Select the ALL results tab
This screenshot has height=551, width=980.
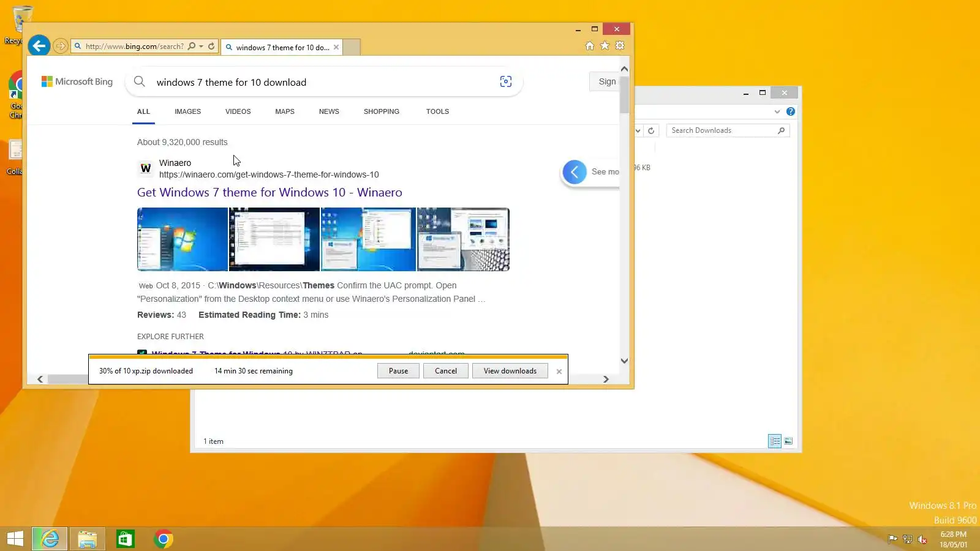(143, 111)
